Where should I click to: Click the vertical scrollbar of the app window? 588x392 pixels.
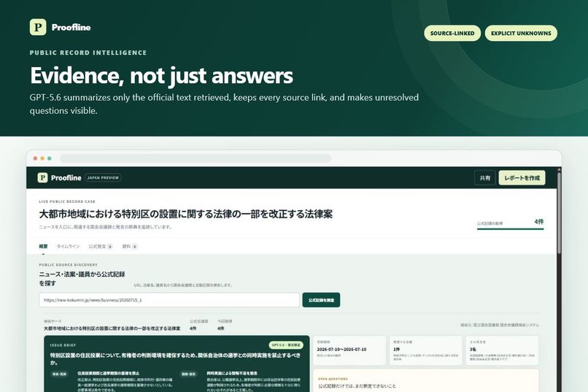click(559, 214)
